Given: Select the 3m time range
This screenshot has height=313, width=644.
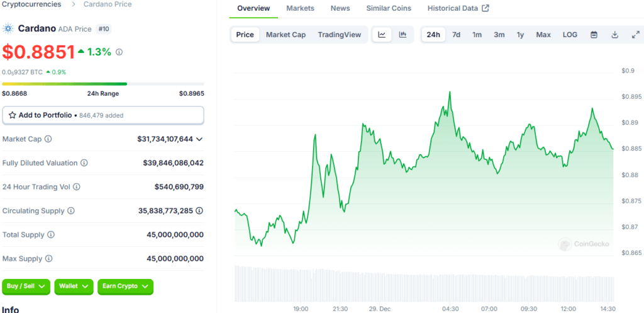Looking at the screenshot, I should tap(499, 35).
